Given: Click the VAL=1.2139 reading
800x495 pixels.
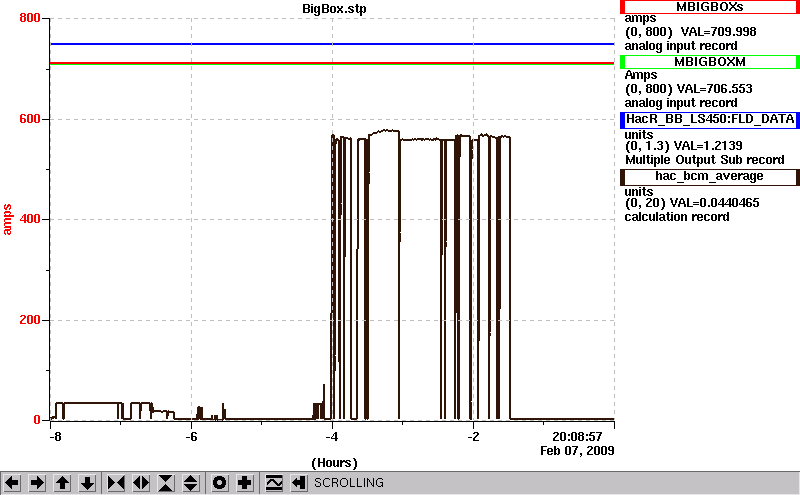Looking at the screenshot, I should click(x=708, y=146).
